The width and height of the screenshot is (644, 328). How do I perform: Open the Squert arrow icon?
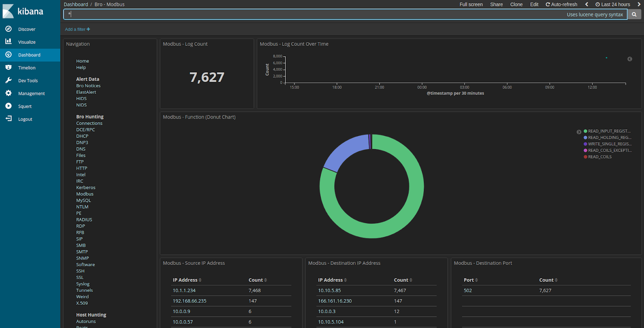tap(8, 106)
